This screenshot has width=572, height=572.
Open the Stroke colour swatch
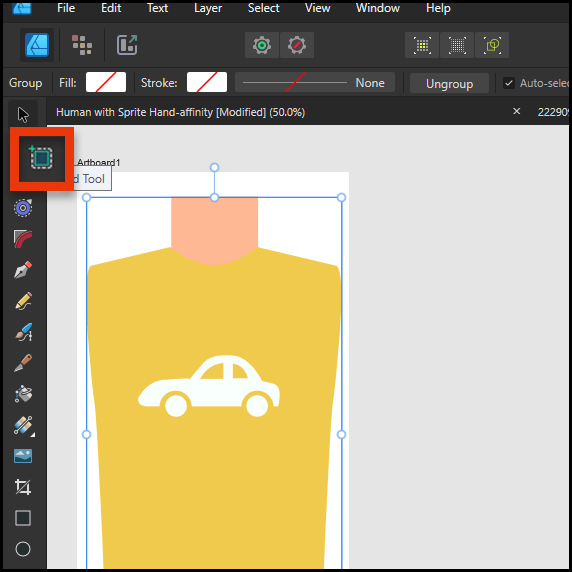(x=207, y=82)
